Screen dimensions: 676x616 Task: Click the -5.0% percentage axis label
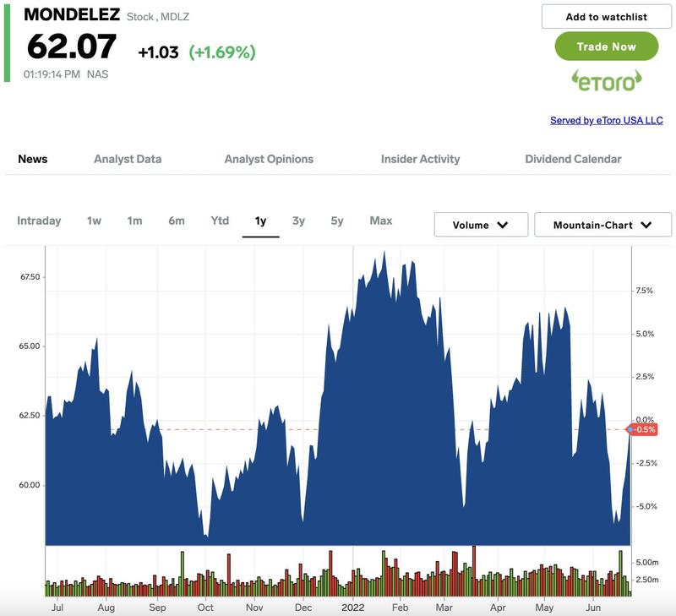click(646, 506)
